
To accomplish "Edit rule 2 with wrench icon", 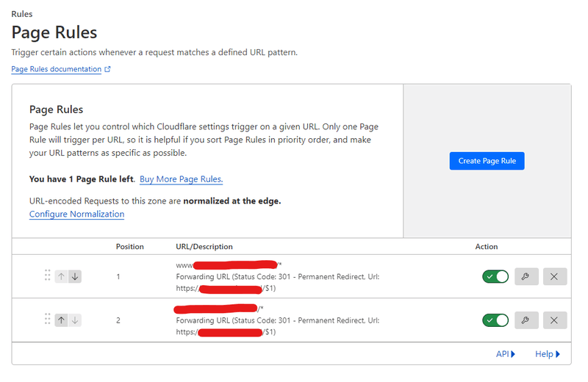I will click(x=525, y=320).
